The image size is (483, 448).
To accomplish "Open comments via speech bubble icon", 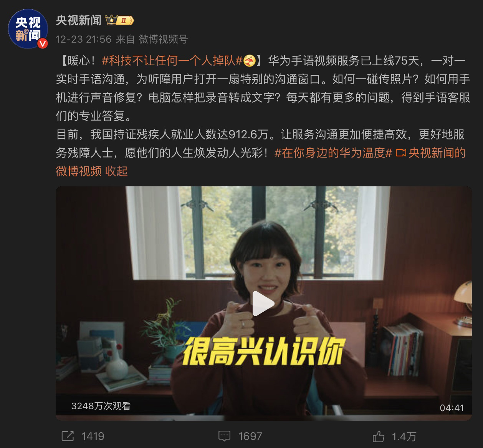I will point(224,436).
